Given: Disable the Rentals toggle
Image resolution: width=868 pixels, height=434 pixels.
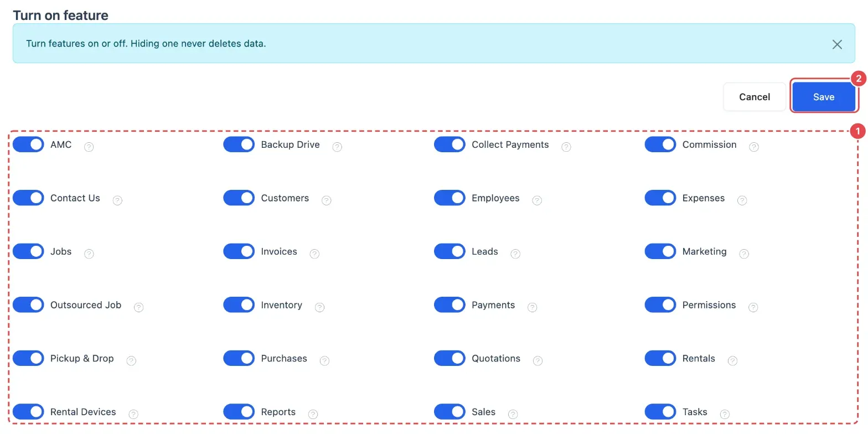Looking at the screenshot, I should [x=660, y=358].
